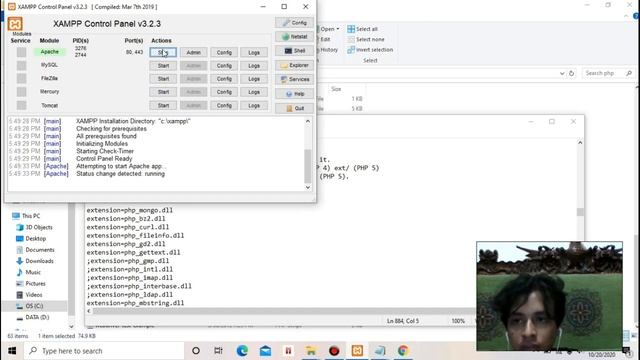View Mercury Logs
The width and height of the screenshot is (640, 360).
click(254, 92)
